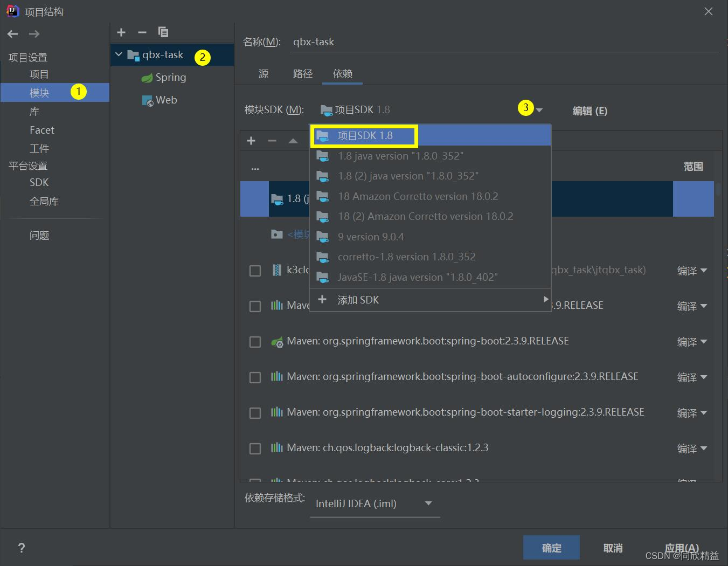
Task: Select the 模块 settings entry
Action: click(55, 92)
